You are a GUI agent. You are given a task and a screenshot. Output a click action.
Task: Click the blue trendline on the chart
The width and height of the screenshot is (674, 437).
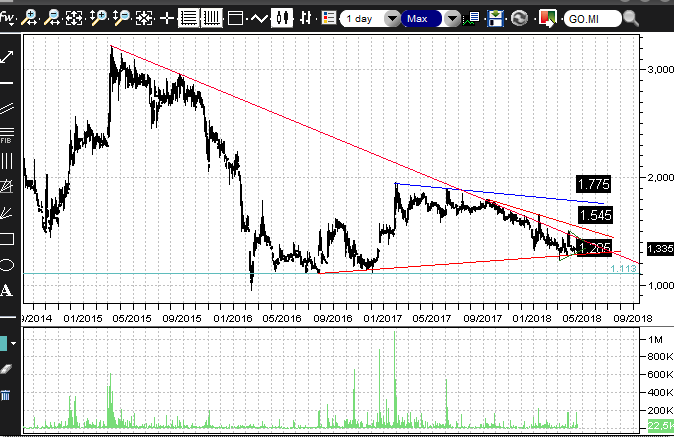[x=499, y=193]
